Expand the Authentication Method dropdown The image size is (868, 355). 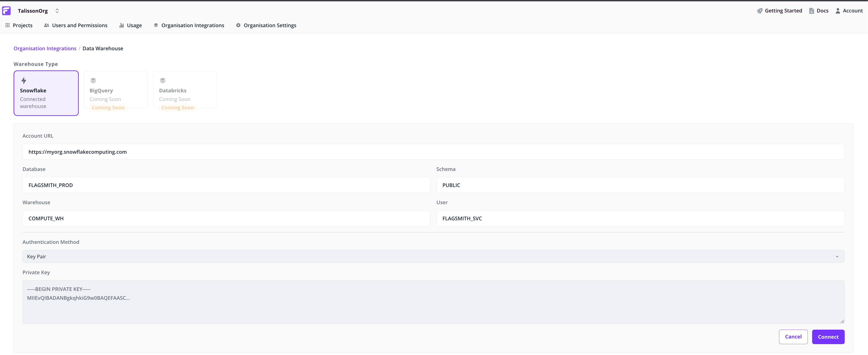(433, 257)
